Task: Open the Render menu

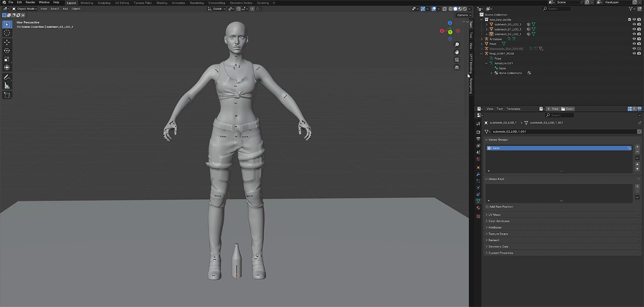Action: tap(30, 3)
